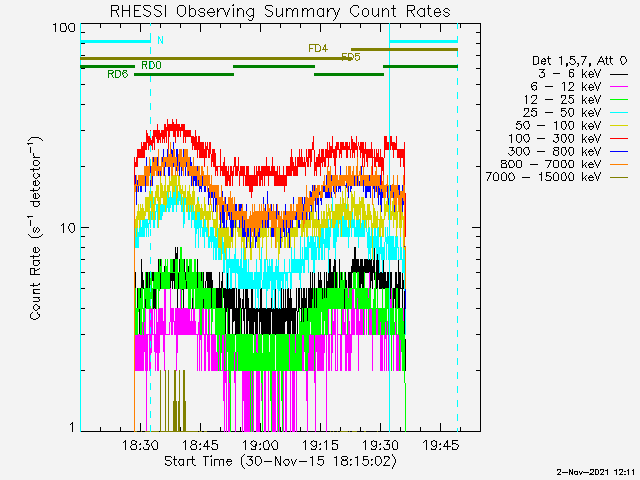Click the yellow line swatch for 50 - 100 keV

(619, 126)
